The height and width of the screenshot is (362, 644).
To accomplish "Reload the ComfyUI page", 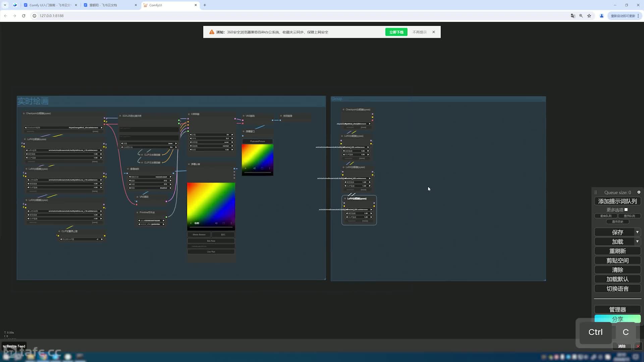I will (x=23, y=16).
